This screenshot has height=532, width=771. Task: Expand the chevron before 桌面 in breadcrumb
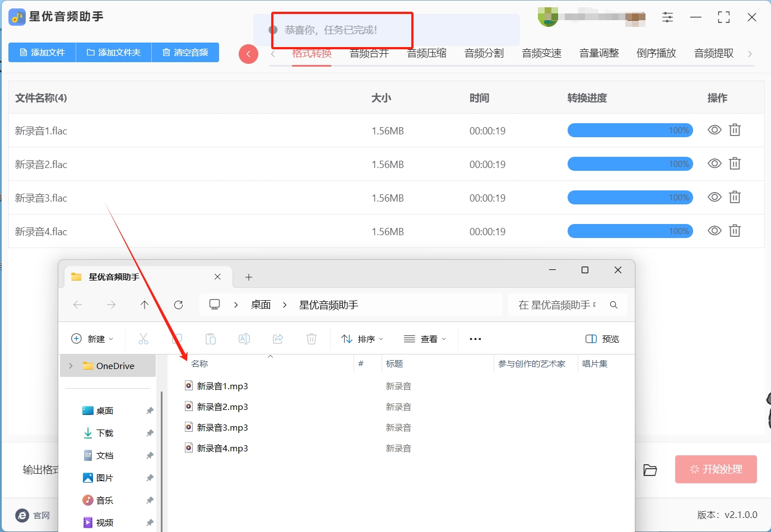point(236,305)
